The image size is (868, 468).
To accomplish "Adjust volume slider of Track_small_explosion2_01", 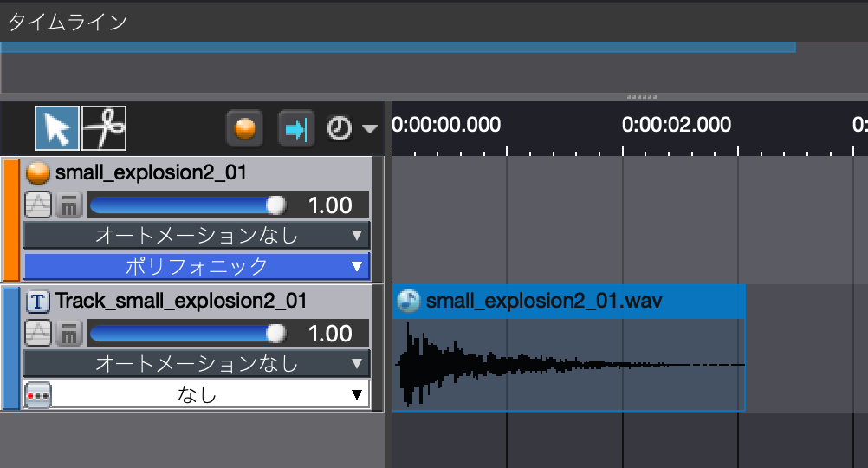I will (x=188, y=334).
